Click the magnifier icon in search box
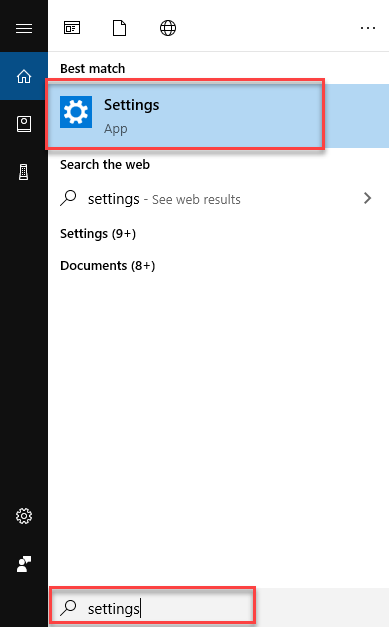 [68, 608]
